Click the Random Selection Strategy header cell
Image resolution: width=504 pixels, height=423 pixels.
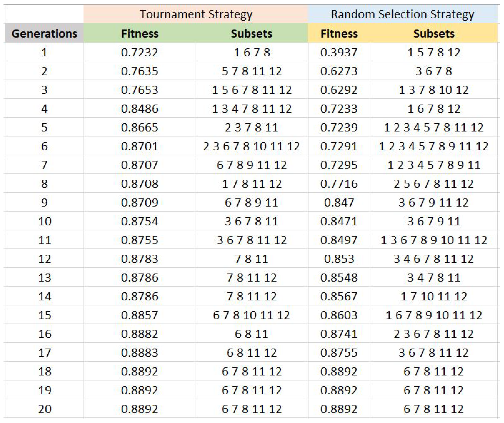[x=403, y=14]
